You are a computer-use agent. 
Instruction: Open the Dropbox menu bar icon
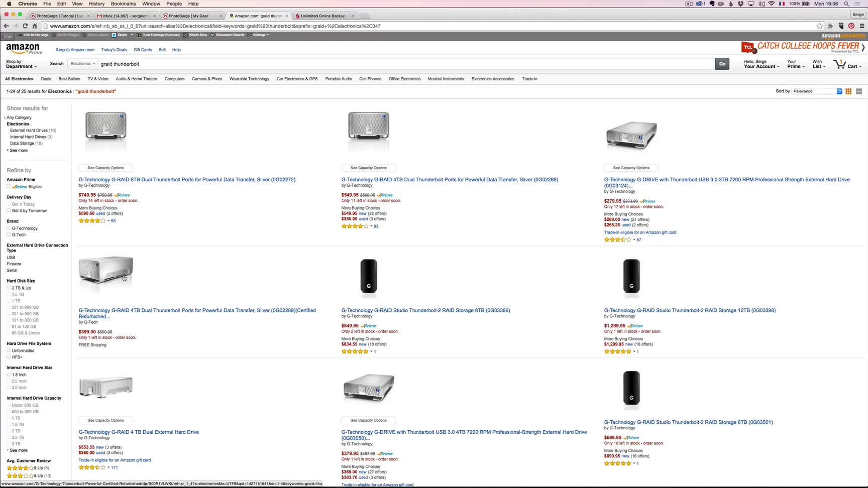click(x=740, y=4)
